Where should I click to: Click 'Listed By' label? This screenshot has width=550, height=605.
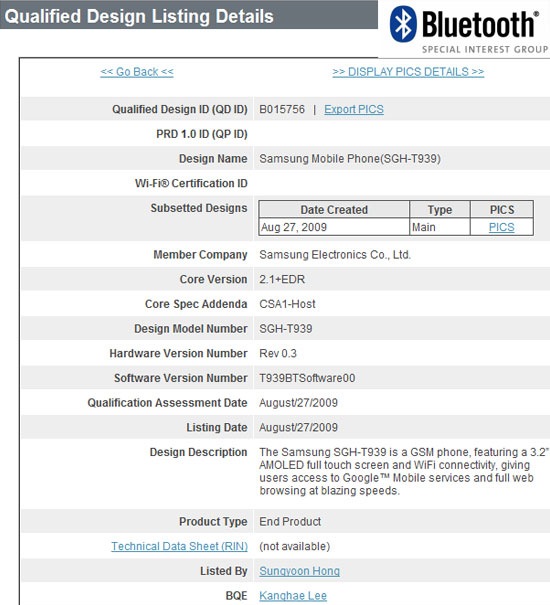[x=224, y=571]
